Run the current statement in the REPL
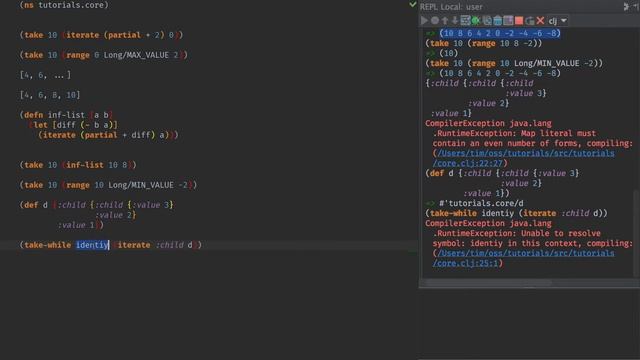 pos(424,20)
